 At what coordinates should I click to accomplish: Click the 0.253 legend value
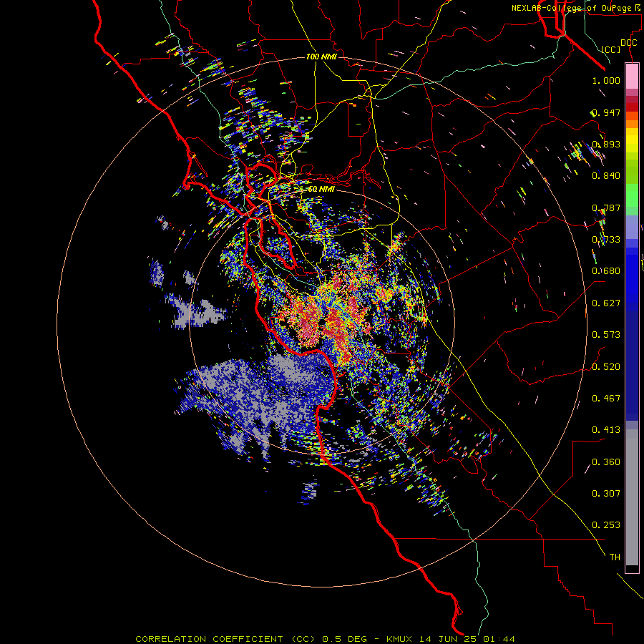point(606,525)
